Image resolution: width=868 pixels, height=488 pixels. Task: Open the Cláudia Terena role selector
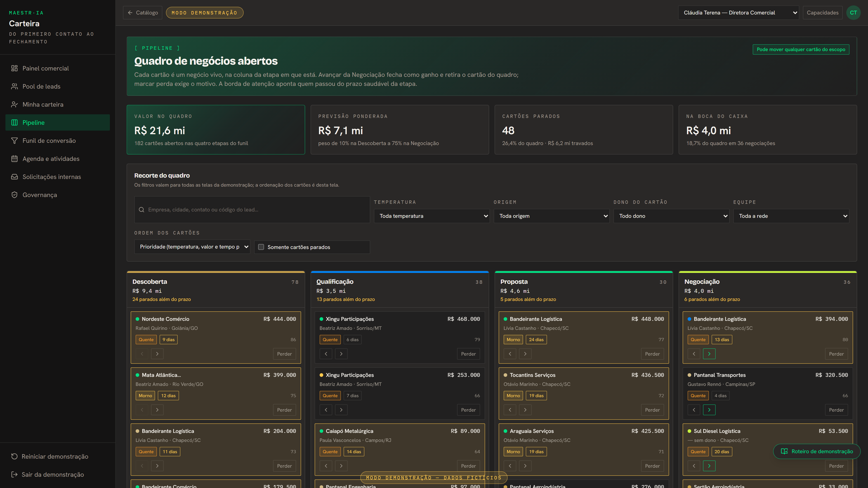pyautogui.click(x=738, y=13)
